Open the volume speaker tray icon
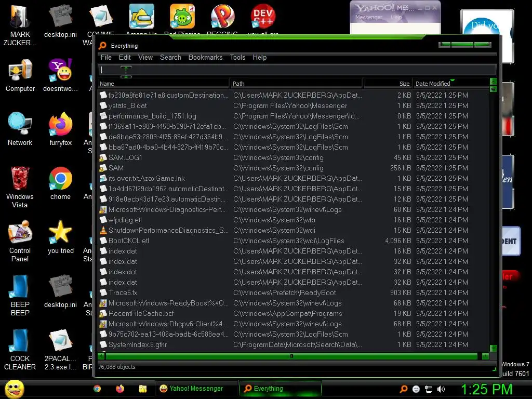532x399 pixels. [441, 389]
